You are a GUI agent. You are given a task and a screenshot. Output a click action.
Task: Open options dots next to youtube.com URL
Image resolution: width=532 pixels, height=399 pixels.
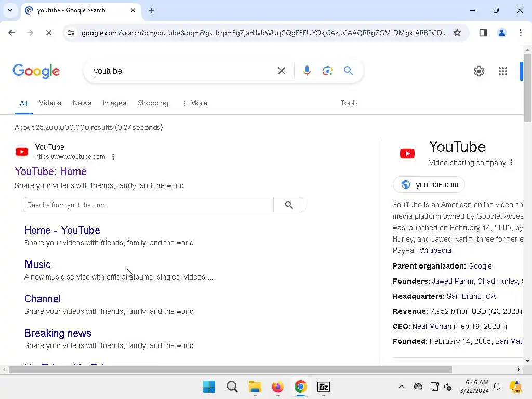point(113,157)
